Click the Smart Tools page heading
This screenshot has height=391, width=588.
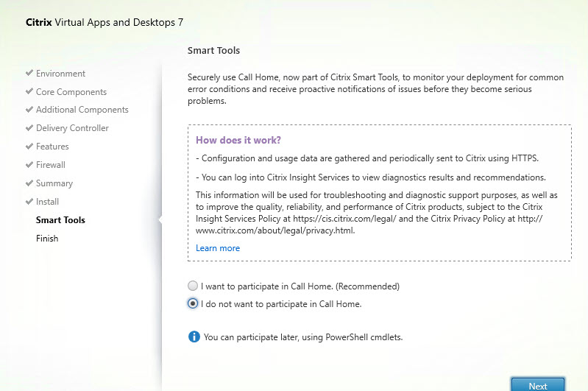click(213, 51)
